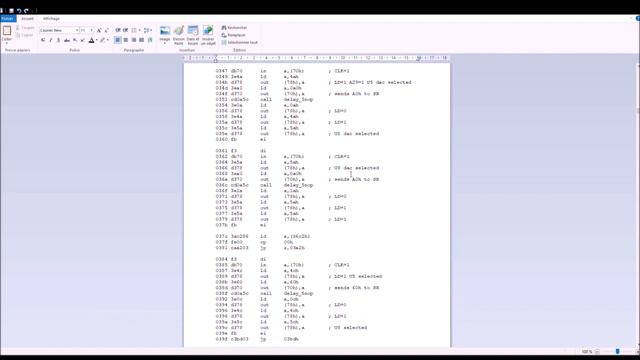
Task: Open the line spacing options
Action: coord(146,30)
